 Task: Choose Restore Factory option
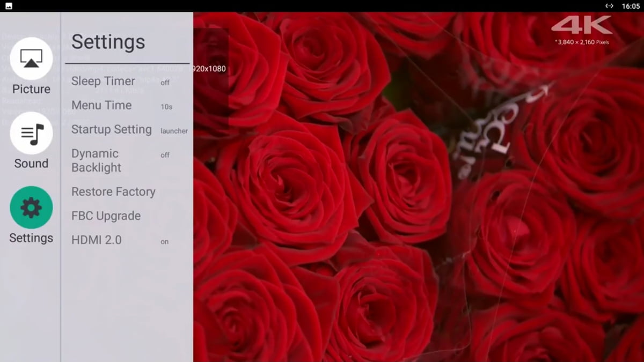pyautogui.click(x=113, y=191)
